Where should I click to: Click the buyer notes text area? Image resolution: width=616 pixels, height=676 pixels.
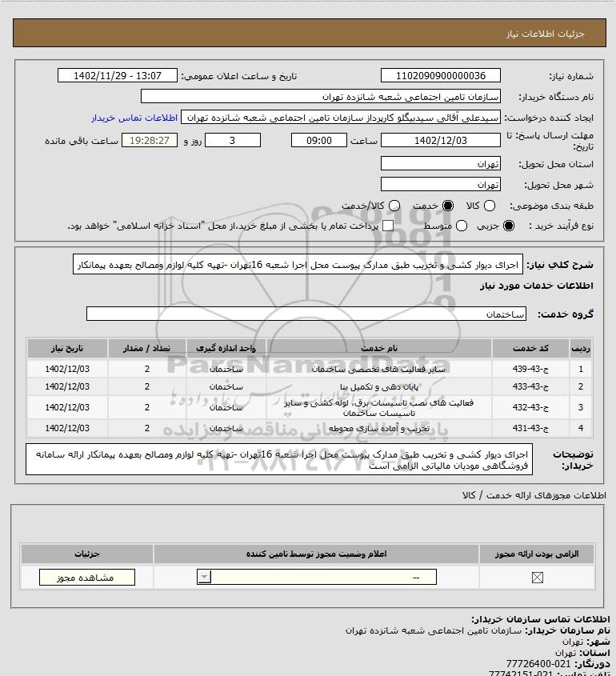coord(279,459)
